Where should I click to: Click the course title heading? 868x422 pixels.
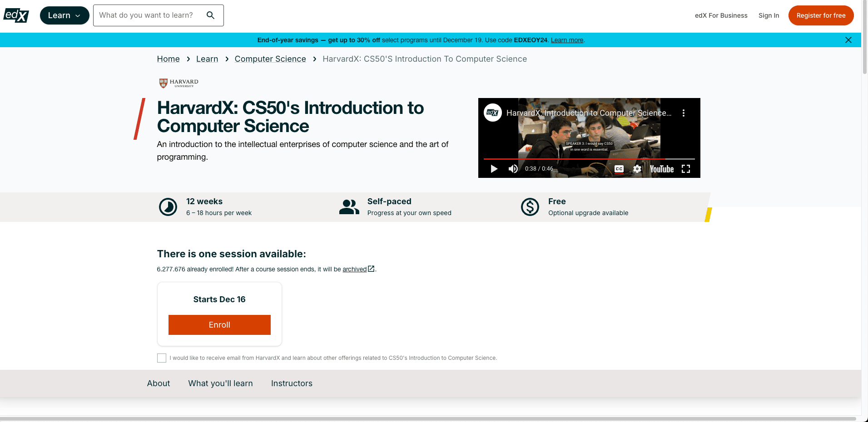pos(290,117)
